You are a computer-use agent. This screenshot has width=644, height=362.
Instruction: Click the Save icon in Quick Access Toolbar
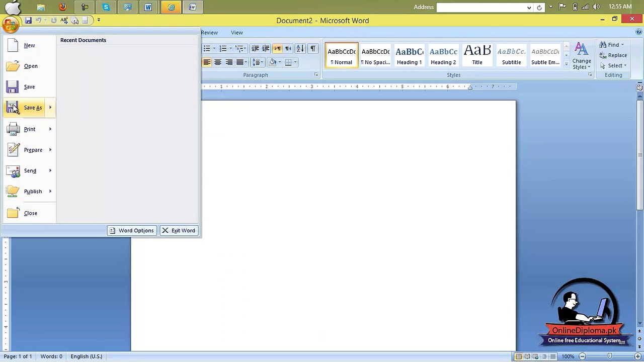28,20
